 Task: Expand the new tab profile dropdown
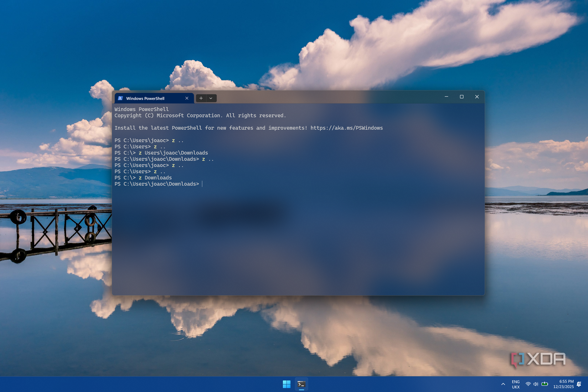coord(211,98)
